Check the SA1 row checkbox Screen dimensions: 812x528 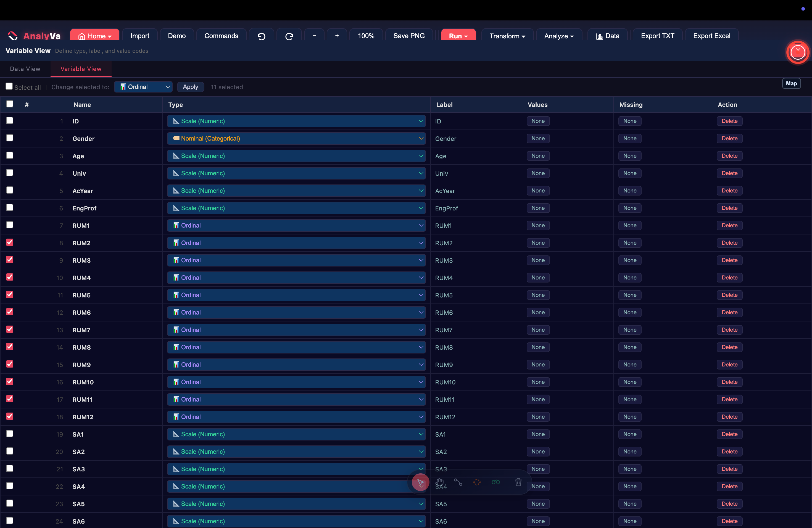point(10,434)
